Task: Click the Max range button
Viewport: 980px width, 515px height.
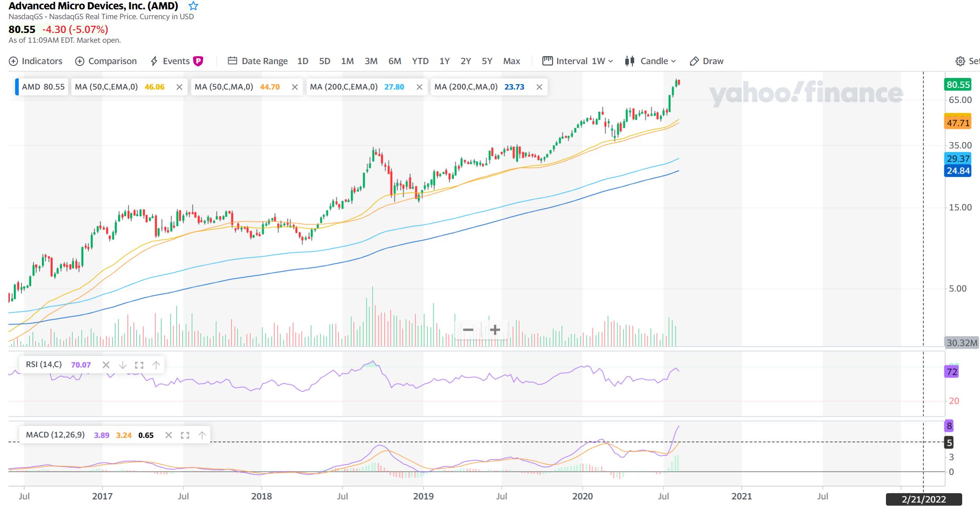Action: coord(511,61)
